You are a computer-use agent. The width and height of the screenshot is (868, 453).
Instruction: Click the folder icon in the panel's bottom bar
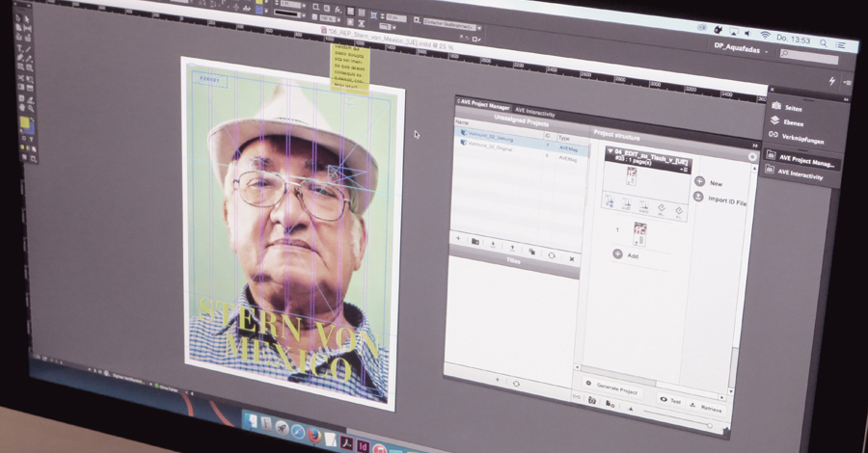(592, 400)
